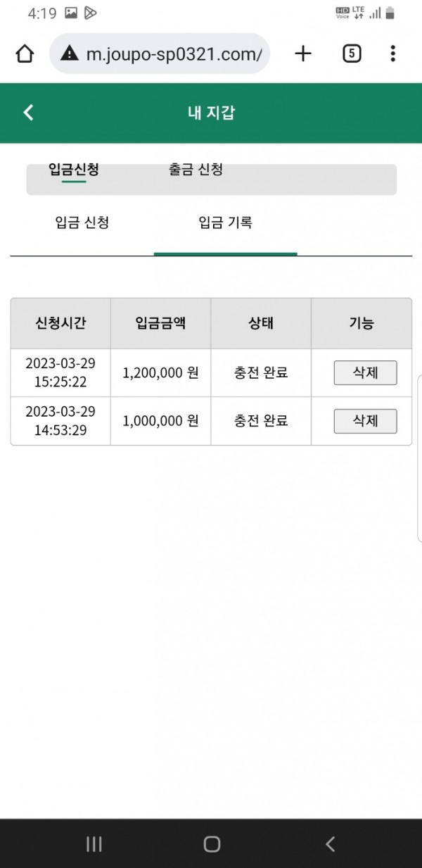The image size is (422, 868).
Task: Tap the 입금금액 column header
Action: click(x=160, y=323)
